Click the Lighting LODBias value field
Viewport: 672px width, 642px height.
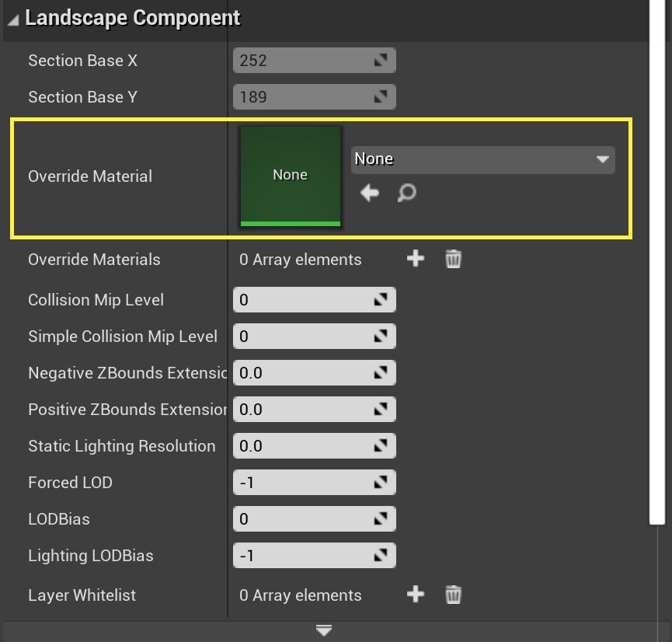click(303, 556)
